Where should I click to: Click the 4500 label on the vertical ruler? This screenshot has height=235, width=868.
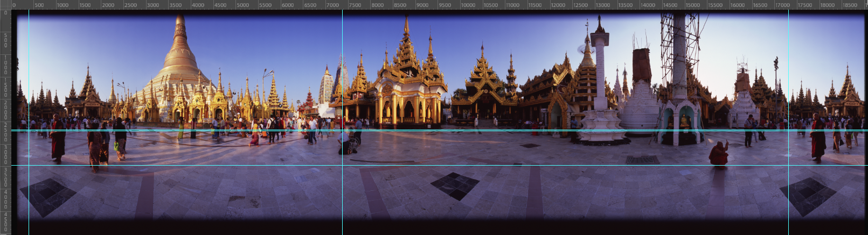click(5, 221)
